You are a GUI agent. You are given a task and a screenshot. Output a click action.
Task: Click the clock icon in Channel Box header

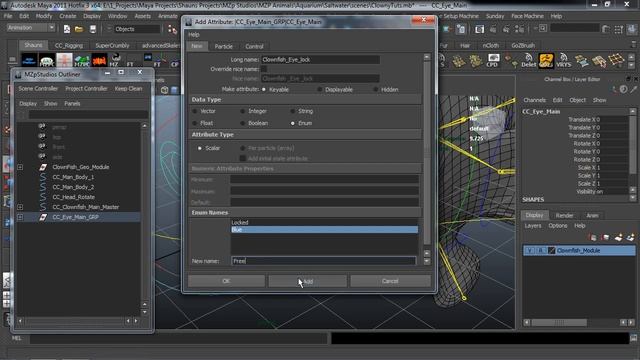[624, 89]
